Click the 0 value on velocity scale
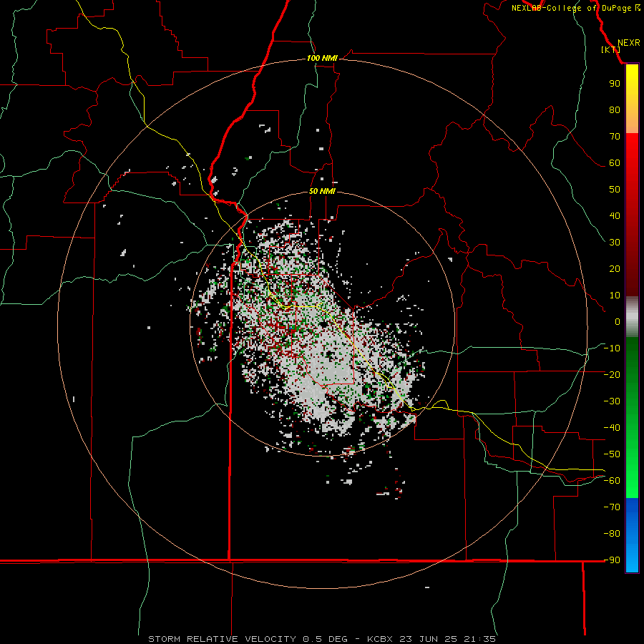 [618, 322]
